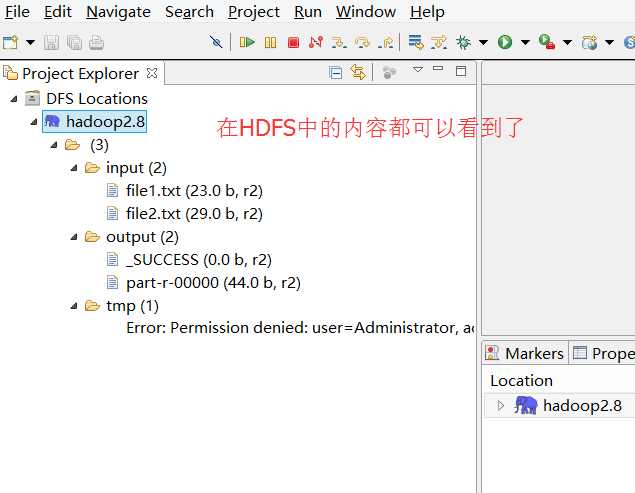Click the focus on active task icon

[x=389, y=73]
